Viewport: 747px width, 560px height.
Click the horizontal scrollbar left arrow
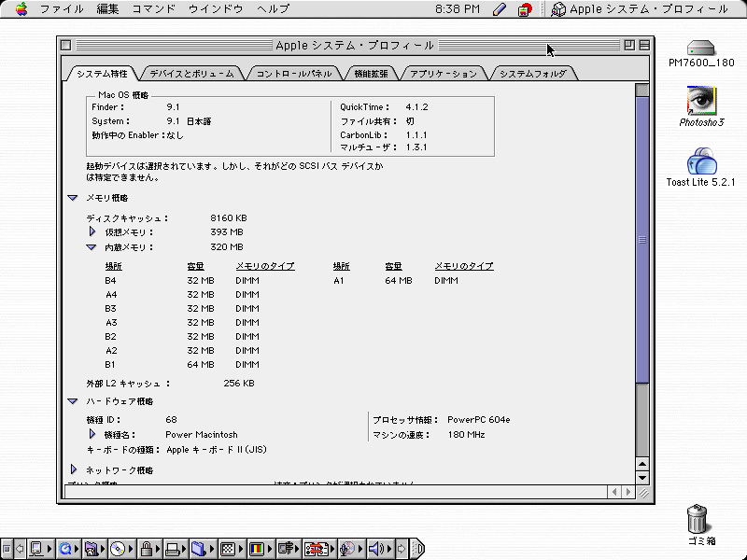pyautogui.click(x=614, y=492)
